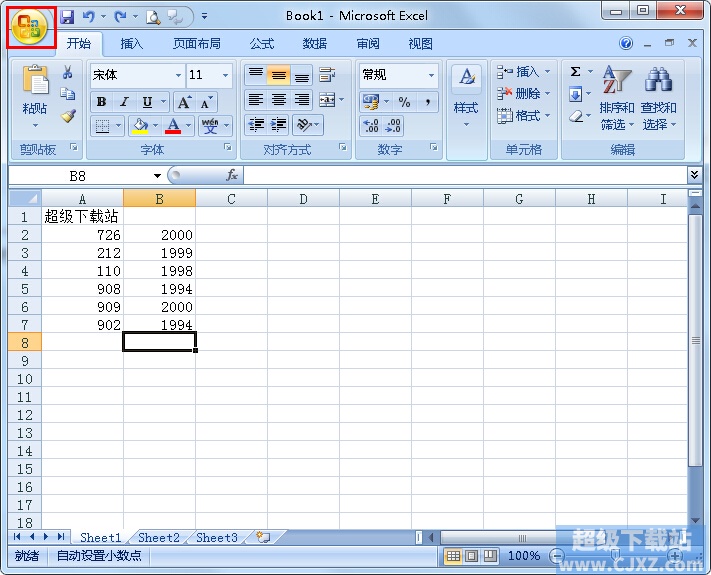
Task: Open the font name dropdown 宋体
Action: pyautogui.click(x=179, y=75)
